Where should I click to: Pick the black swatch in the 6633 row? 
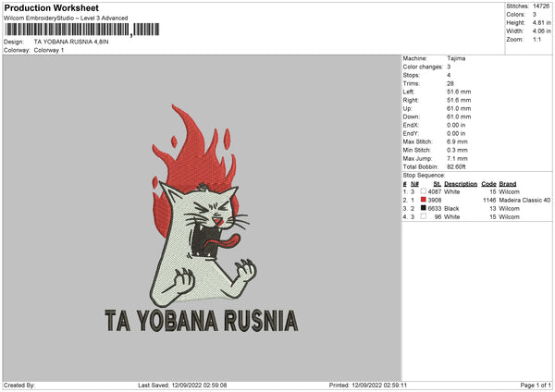(x=423, y=208)
